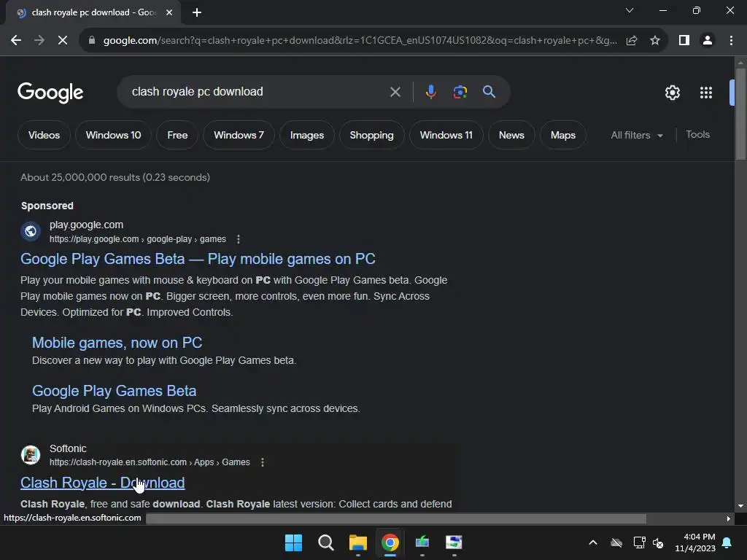Click play.google.com globe favicon
The image size is (747, 560).
click(x=31, y=231)
